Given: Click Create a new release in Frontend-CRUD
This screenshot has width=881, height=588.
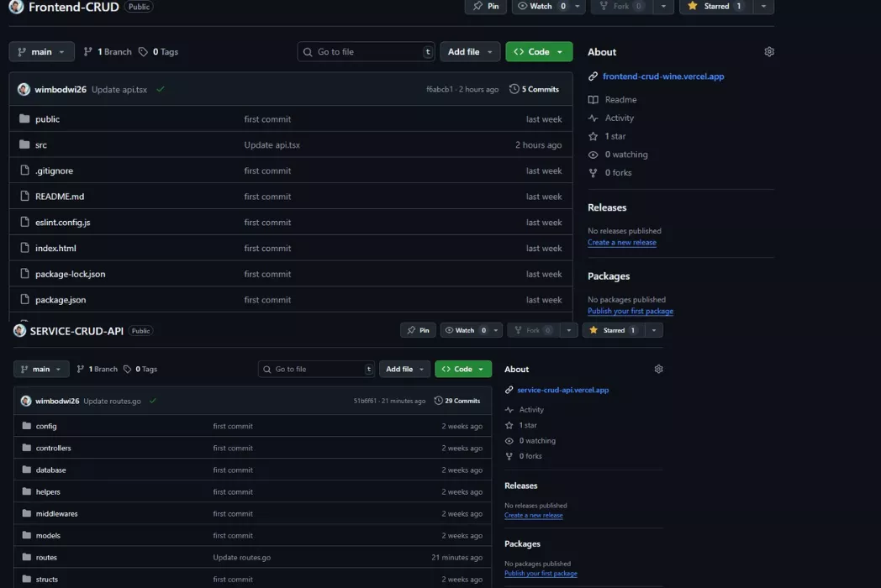Looking at the screenshot, I should 622,243.
